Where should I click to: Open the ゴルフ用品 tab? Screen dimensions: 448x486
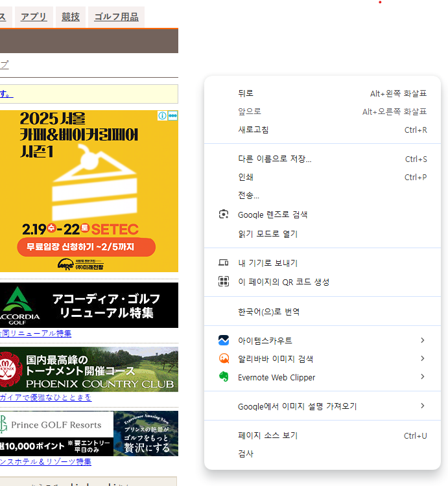116,17
